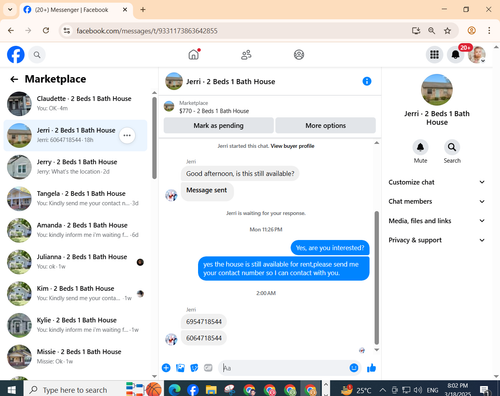The width and height of the screenshot is (500, 396).
Task: Expand Chat members section
Action: coord(437,201)
